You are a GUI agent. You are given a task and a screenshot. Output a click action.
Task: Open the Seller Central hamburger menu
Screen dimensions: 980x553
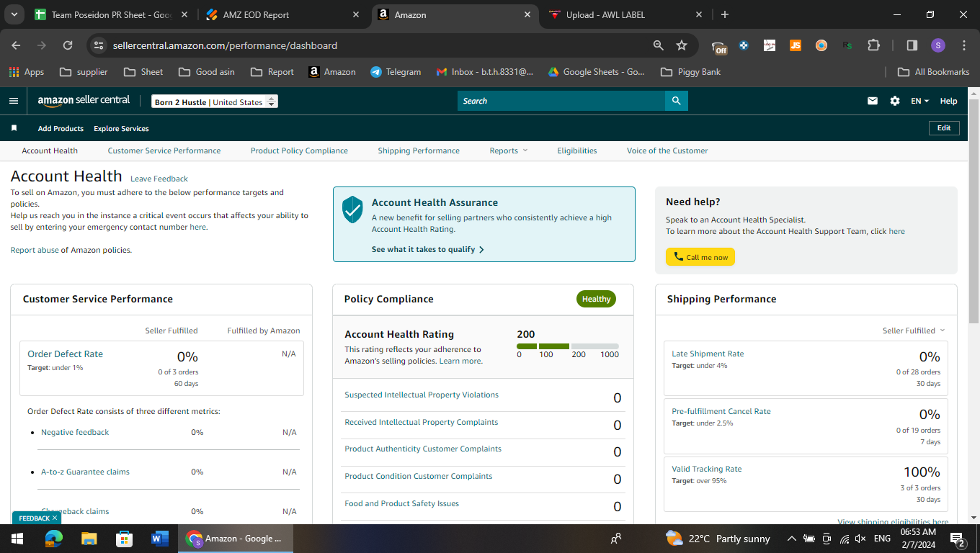[13, 101]
